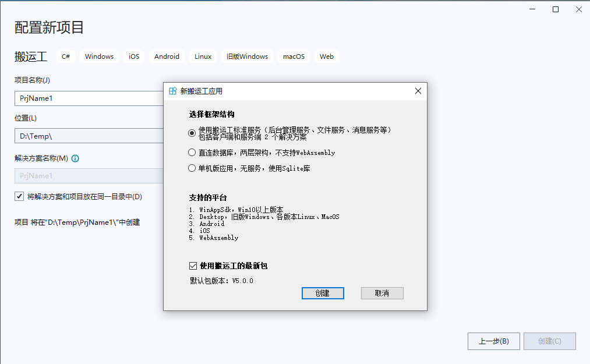The image size is (590, 364).
Task: Click the info icon beside 解决方案名称
Action: (x=75, y=158)
